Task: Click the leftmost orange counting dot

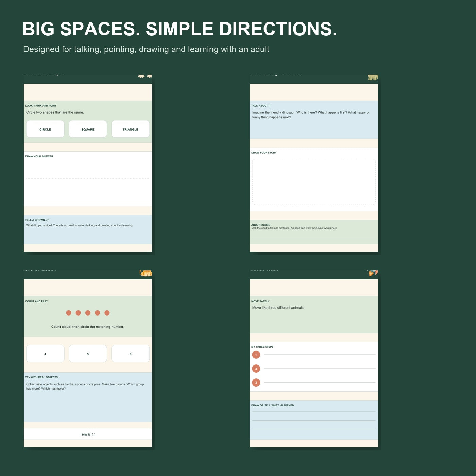Action: click(69, 313)
